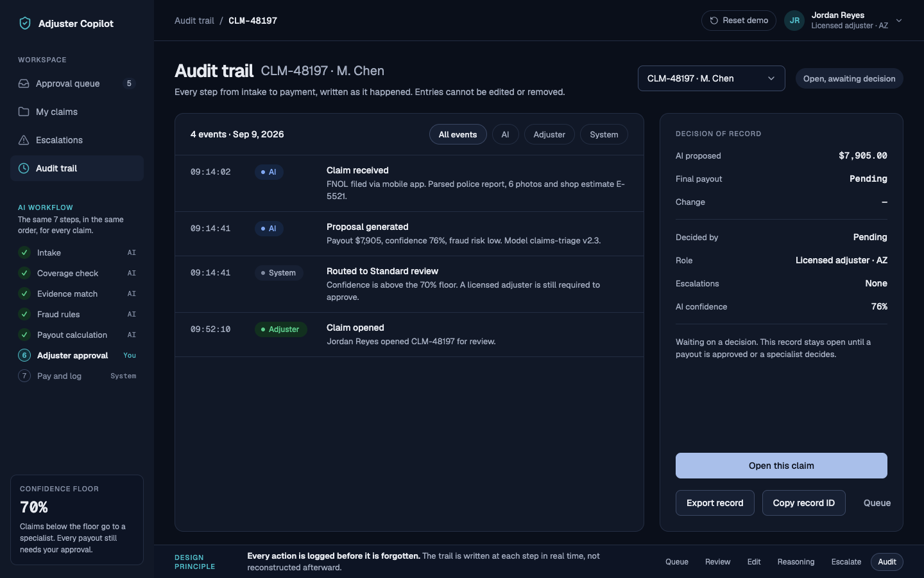Switch to the Reasoning tab in footer
The width and height of the screenshot is (924, 578).
[x=796, y=562]
